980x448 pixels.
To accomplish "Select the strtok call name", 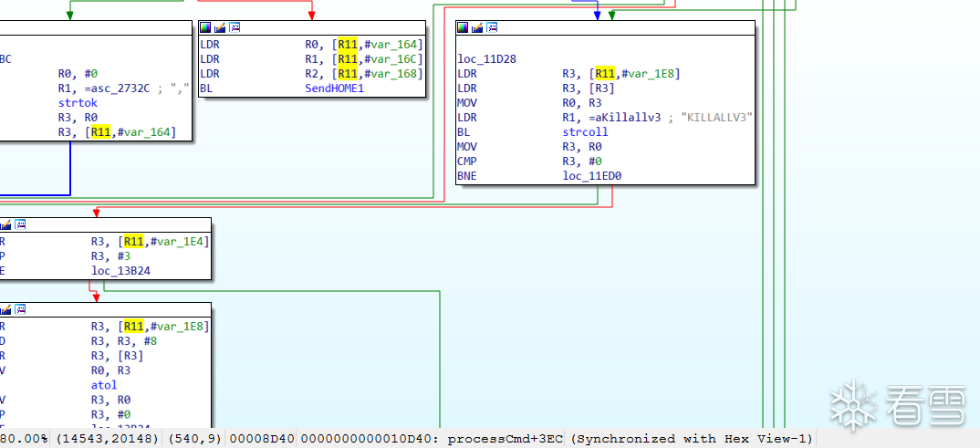I will 78,102.
